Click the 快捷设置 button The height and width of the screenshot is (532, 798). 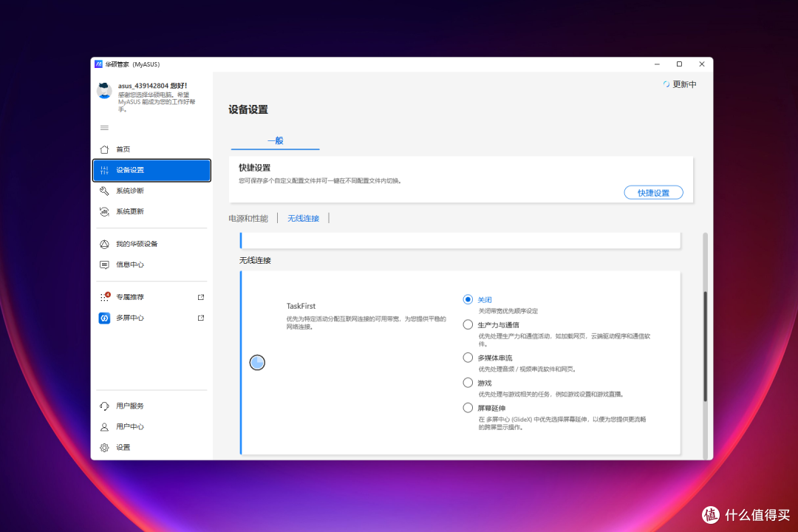tap(653, 192)
